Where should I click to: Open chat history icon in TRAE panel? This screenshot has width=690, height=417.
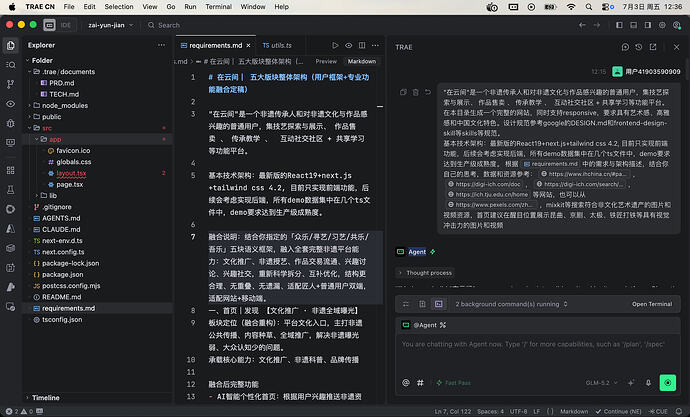pyautogui.click(x=639, y=47)
